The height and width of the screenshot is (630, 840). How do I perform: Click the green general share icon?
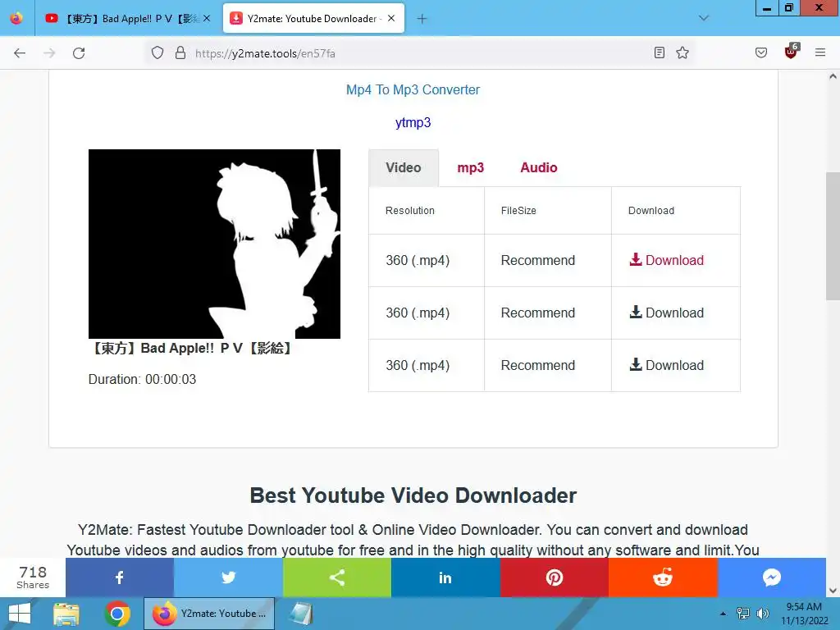click(337, 577)
